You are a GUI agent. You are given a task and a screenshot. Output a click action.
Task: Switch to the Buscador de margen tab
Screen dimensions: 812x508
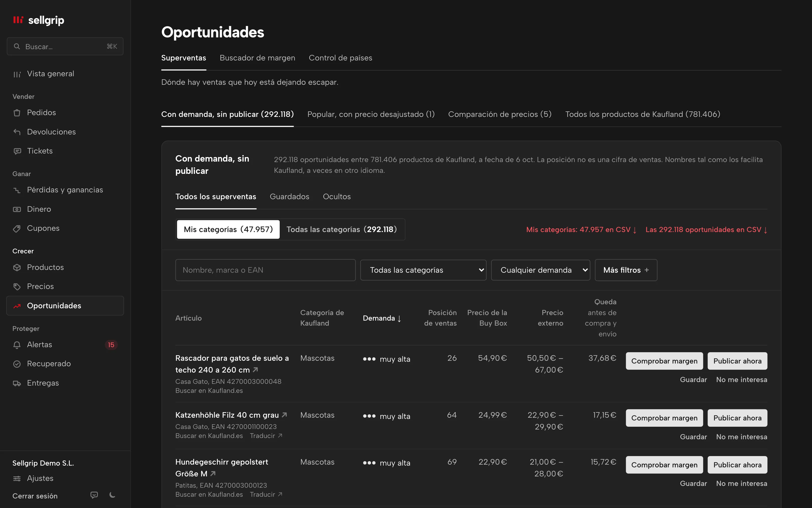pos(257,58)
